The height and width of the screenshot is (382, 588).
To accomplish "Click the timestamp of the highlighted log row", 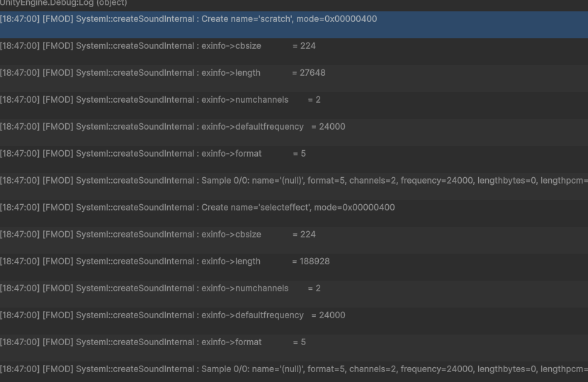I will 20,19.
